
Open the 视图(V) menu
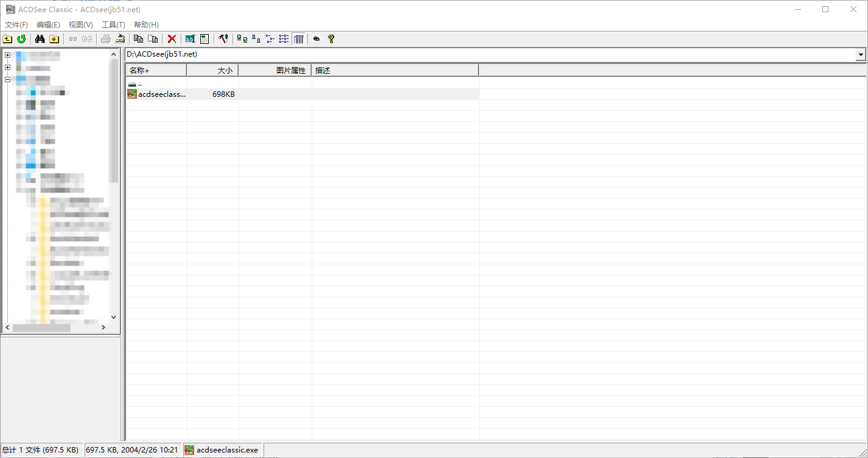[x=81, y=25]
